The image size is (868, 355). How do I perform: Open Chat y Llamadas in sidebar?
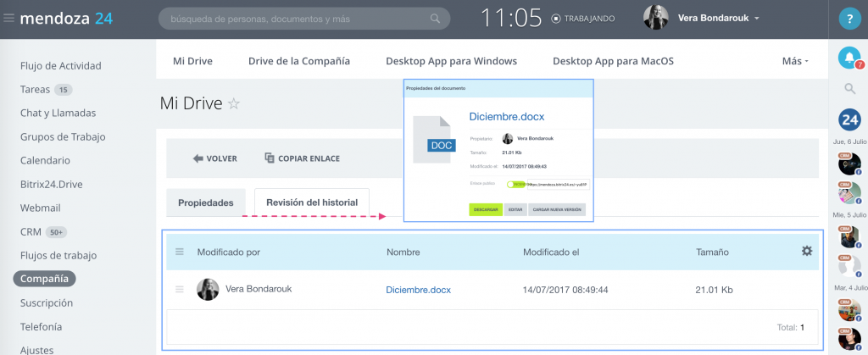[58, 114]
